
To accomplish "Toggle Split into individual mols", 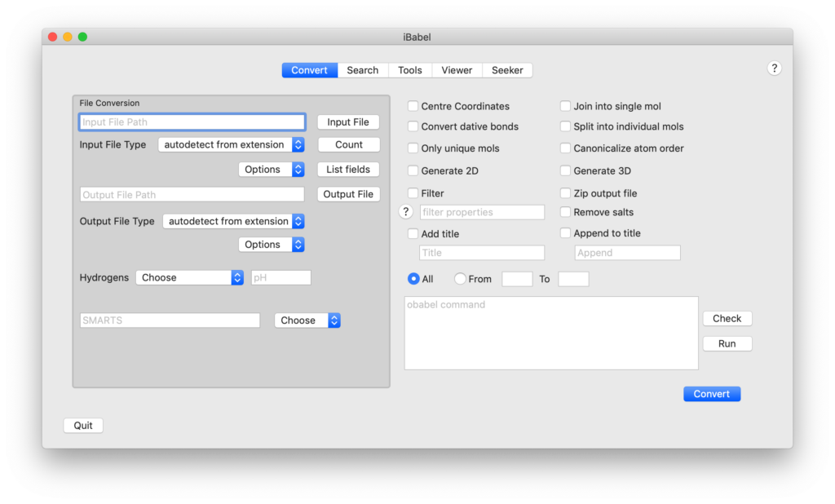I will click(565, 126).
